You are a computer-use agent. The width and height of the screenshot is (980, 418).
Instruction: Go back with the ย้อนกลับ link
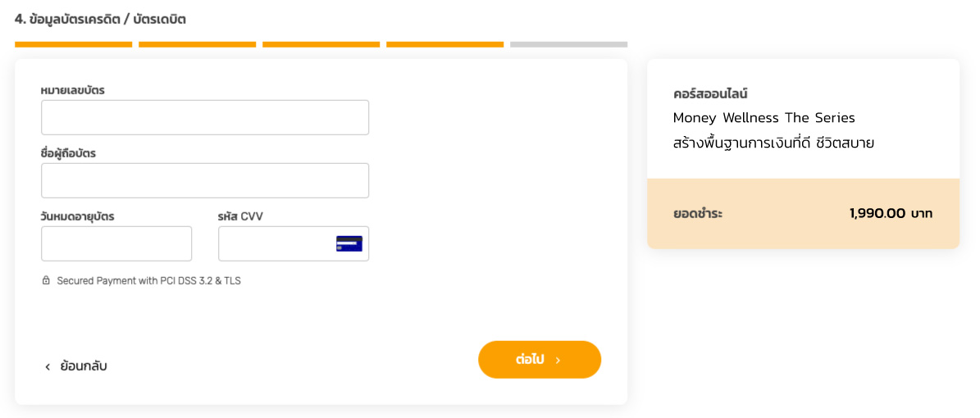tap(83, 366)
